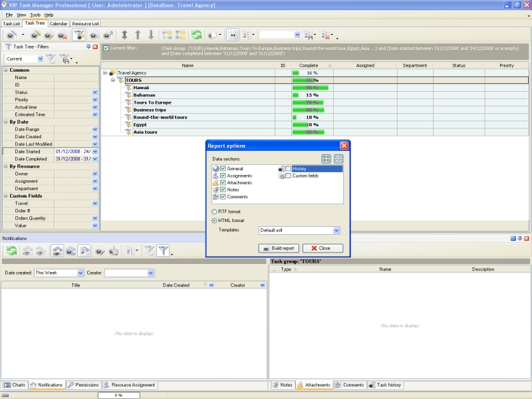Screen dimensions: 532x399
Task: Click the pressed two-dot toggle icon in main toolbar
Action: [233, 35]
